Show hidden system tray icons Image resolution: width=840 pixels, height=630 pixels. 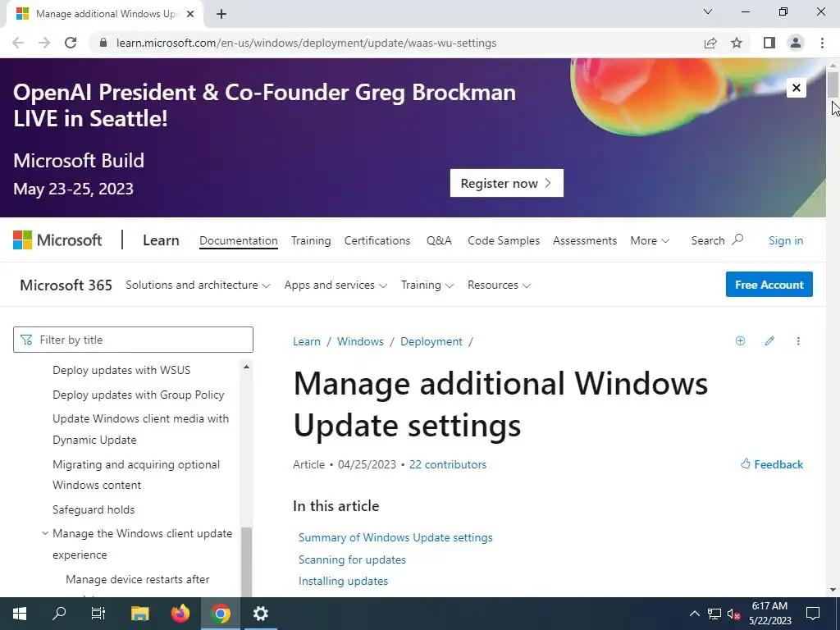(694, 614)
